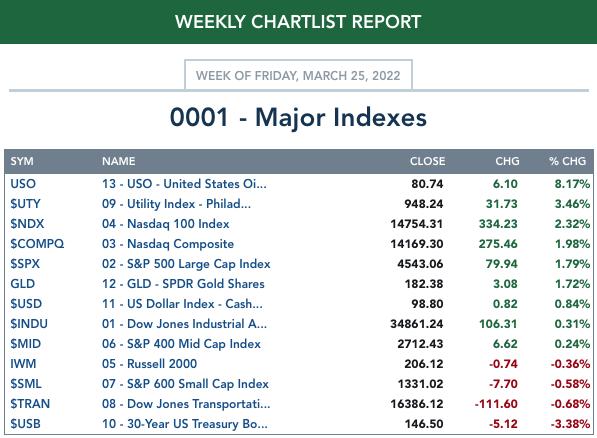
Task: Click the $USD symbol link
Action: click(x=26, y=304)
